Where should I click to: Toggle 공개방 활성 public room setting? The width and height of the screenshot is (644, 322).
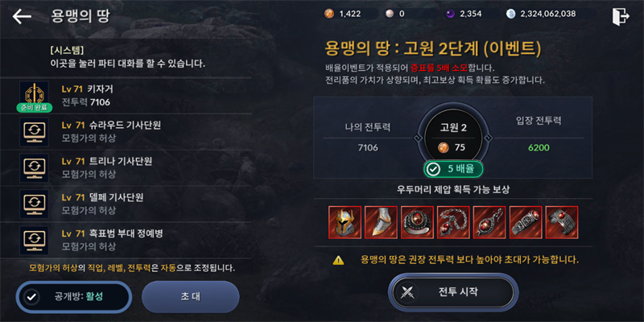74,297
